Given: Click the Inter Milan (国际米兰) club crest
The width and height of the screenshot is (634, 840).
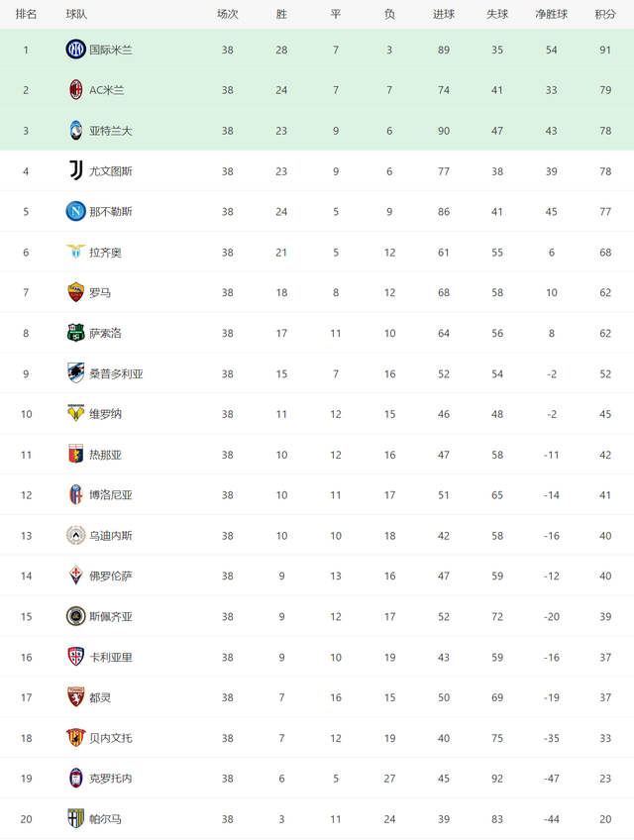Looking at the screenshot, I should point(75,50).
